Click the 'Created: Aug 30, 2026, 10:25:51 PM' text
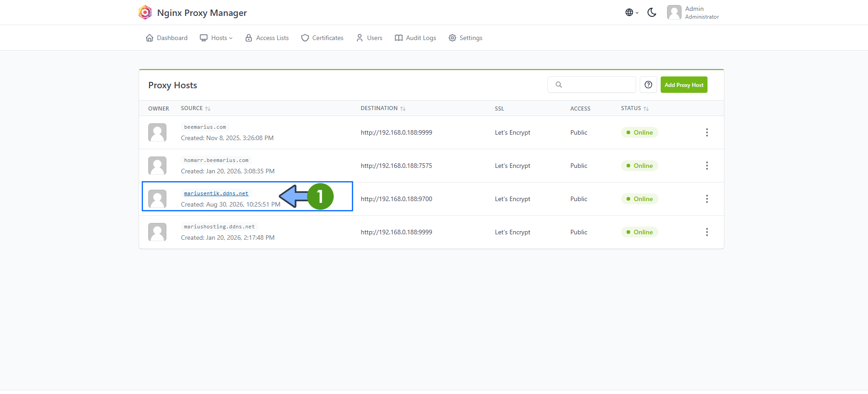 [x=231, y=204]
